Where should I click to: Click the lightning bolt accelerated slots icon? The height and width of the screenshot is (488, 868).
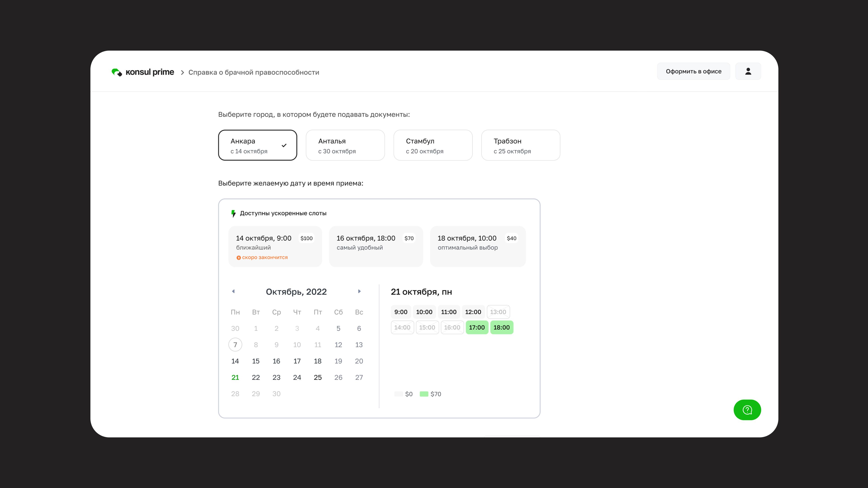pyautogui.click(x=233, y=213)
